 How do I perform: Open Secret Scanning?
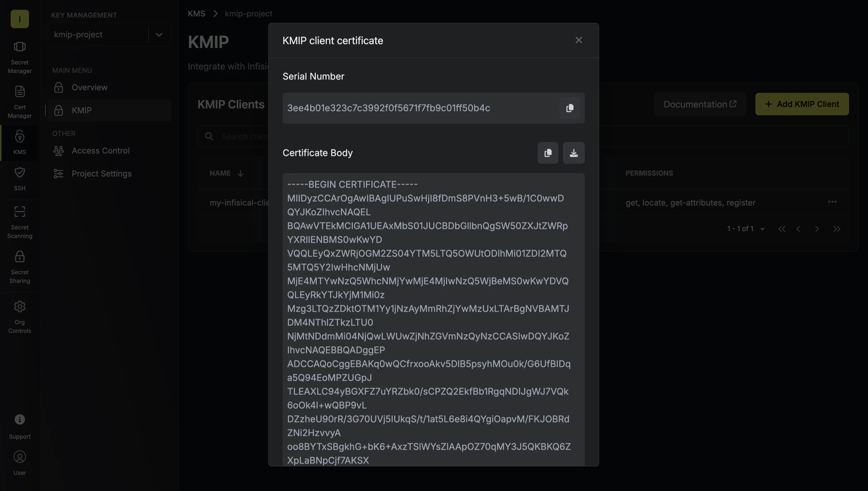point(20,222)
